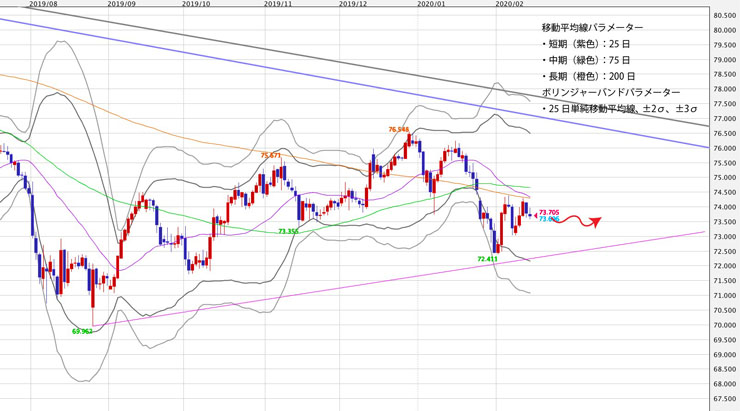The image size is (740, 411).
Task: Click the pink current-price arrow marker
Action: pyautogui.click(x=536, y=216)
